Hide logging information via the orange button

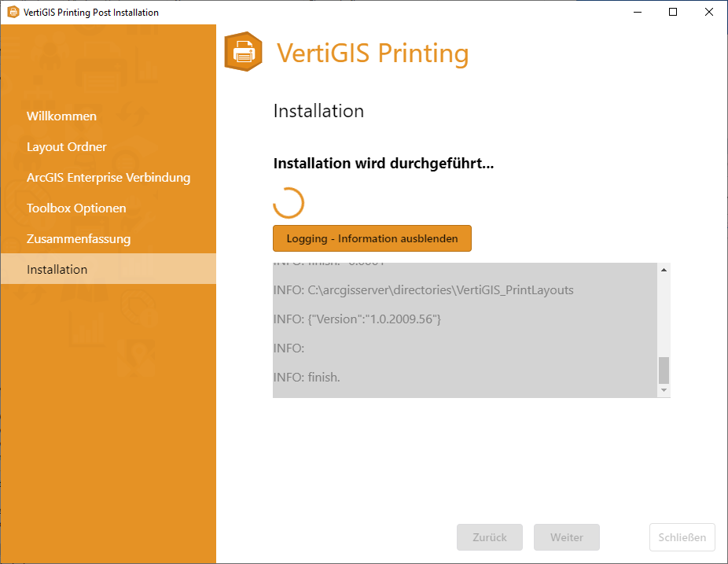point(372,238)
